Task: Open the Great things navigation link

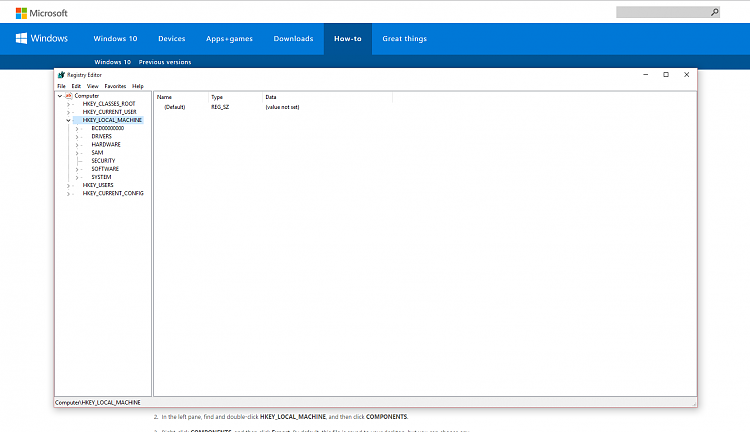Action: click(404, 39)
